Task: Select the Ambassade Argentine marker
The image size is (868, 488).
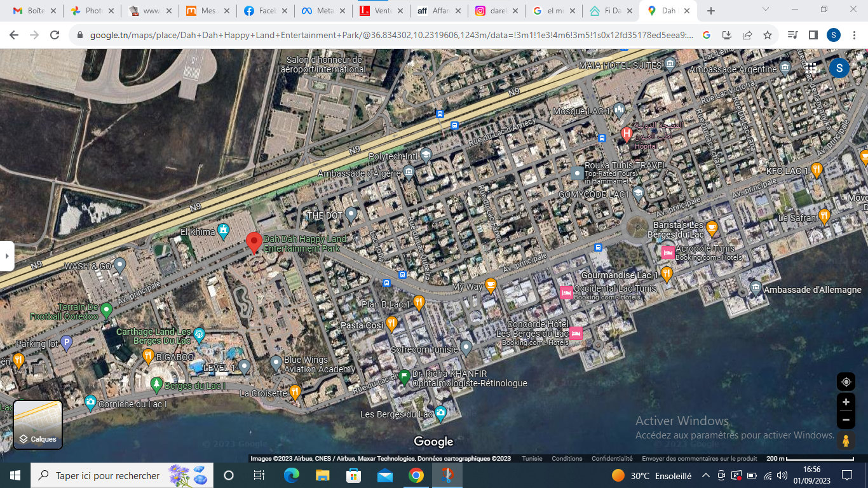Action: click(x=785, y=67)
